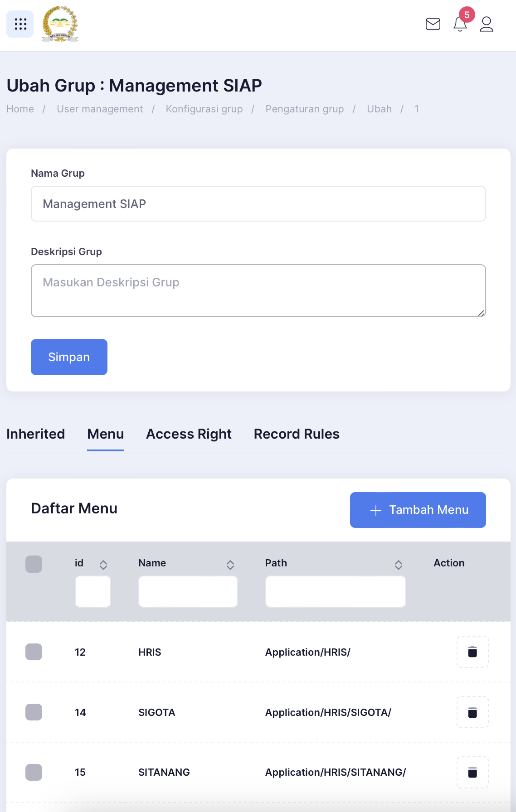Viewport: 516px width, 812px height.
Task: Check the SIGOTA row checkbox
Action: point(34,712)
